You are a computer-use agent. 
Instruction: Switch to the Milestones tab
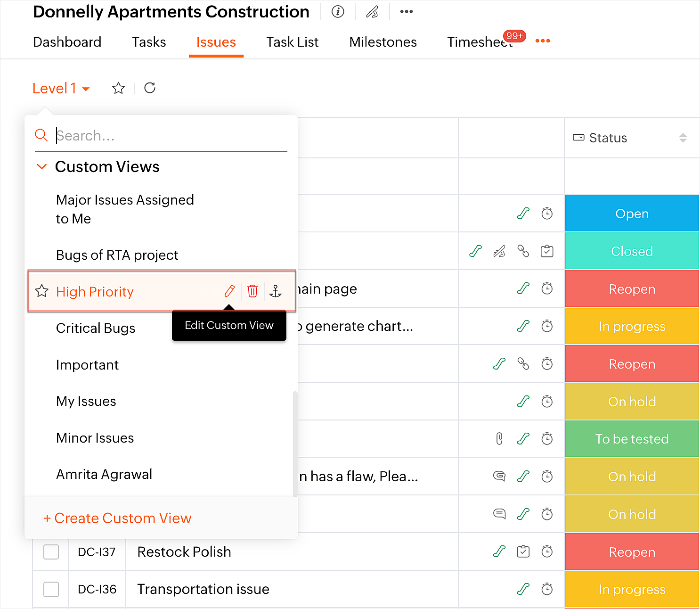[x=383, y=42]
